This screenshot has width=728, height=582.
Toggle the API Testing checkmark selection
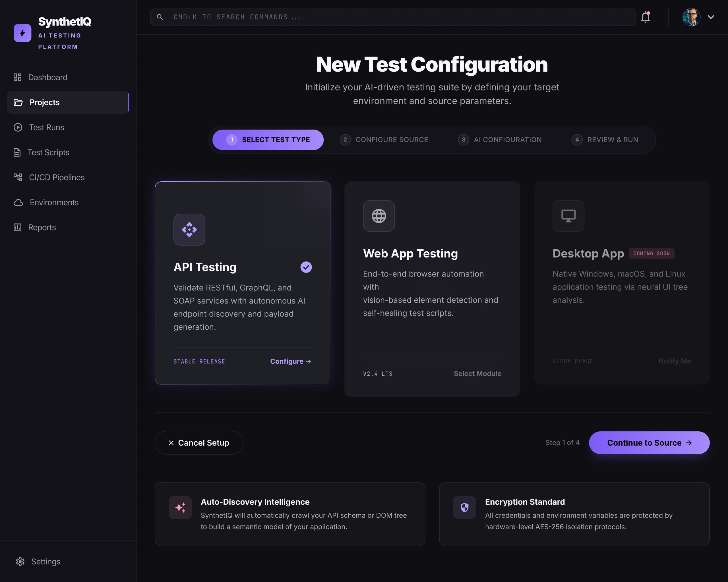point(306,267)
